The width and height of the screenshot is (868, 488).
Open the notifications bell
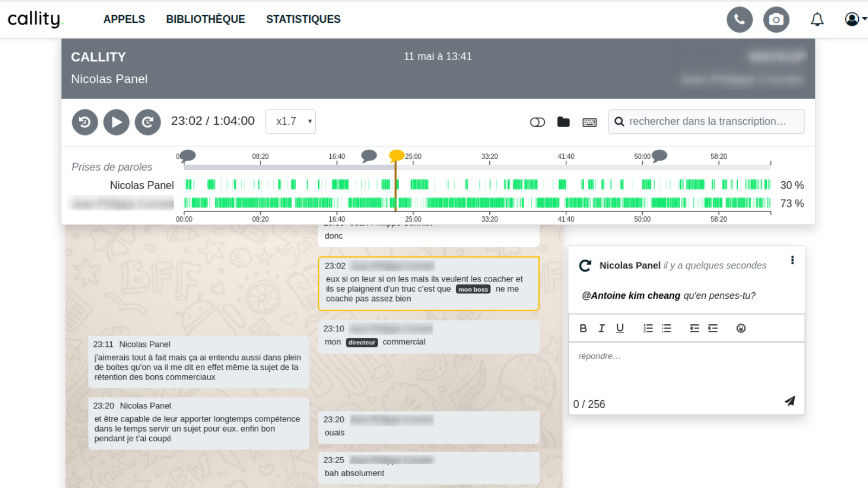(x=817, y=20)
